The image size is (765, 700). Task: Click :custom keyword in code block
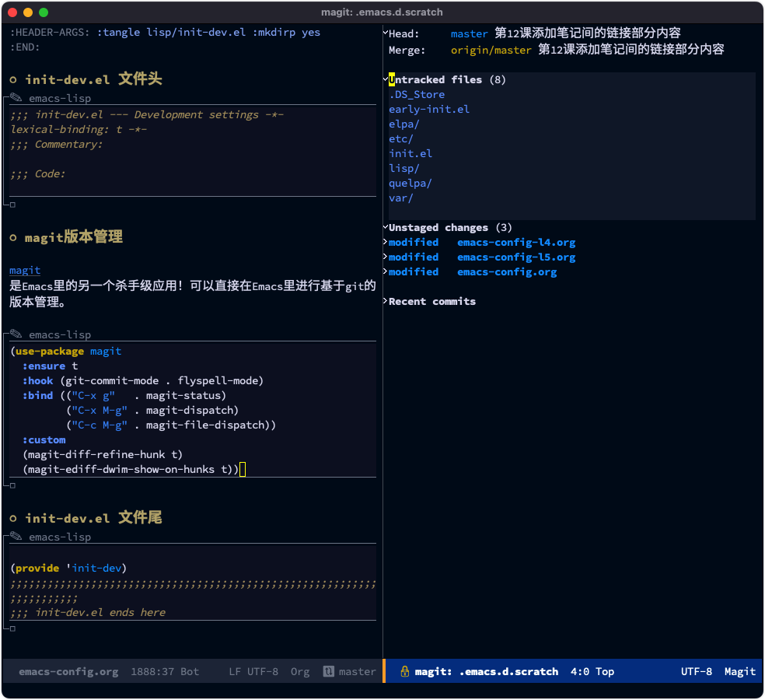coord(44,439)
